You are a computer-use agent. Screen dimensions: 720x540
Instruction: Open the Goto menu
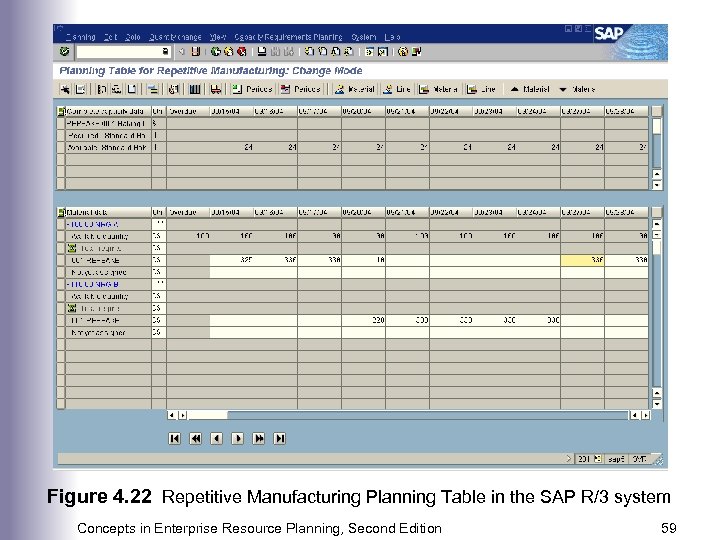[133, 37]
